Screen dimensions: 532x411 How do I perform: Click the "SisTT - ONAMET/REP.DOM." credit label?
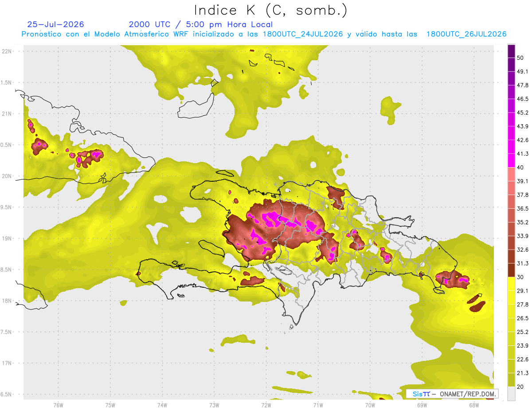pos(453,394)
